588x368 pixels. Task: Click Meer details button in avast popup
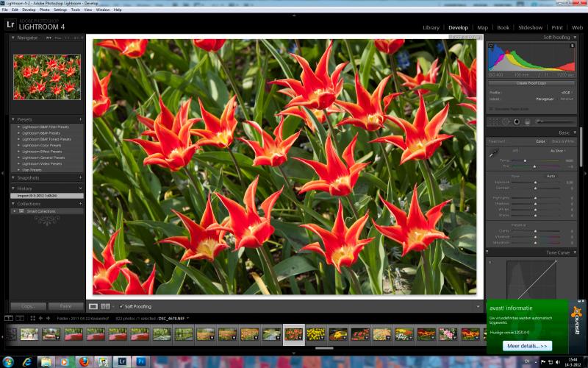point(527,346)
